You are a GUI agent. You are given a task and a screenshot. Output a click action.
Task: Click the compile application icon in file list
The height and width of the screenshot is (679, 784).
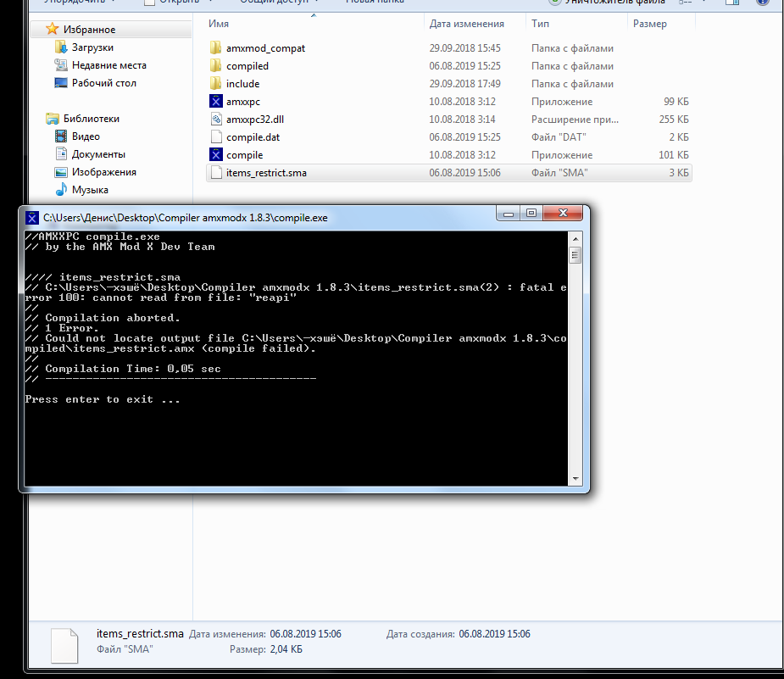pyautogui.click(x=215, y=154)
